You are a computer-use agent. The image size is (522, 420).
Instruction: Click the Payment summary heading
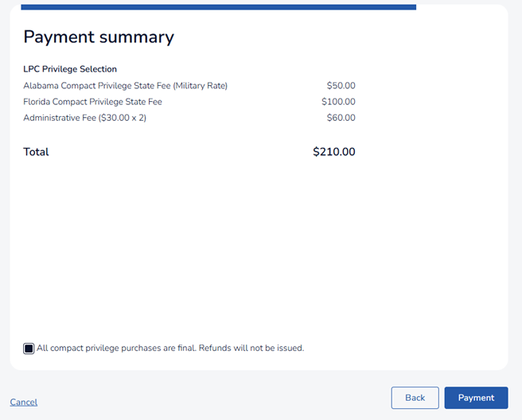tap(99, 37)
